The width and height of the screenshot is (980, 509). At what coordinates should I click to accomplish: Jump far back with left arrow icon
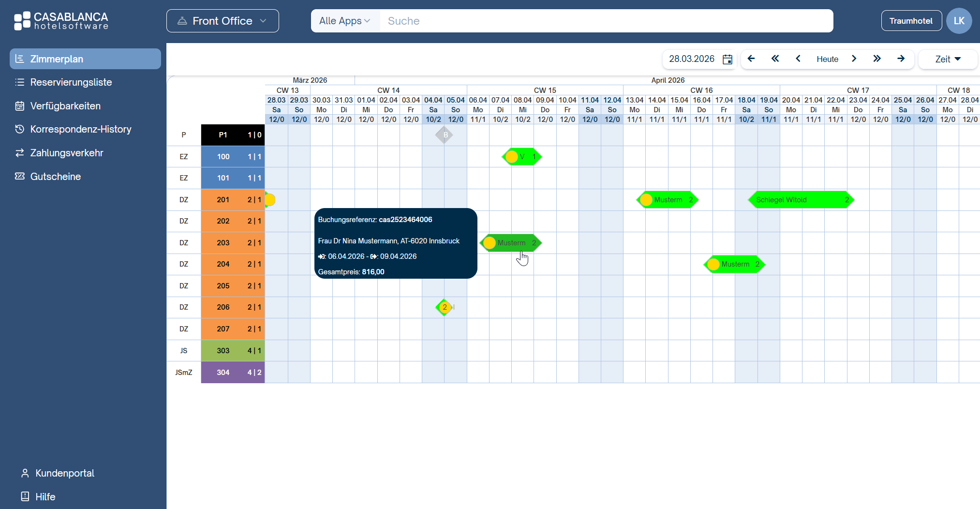pyautogui.click(x=751, y=59)
